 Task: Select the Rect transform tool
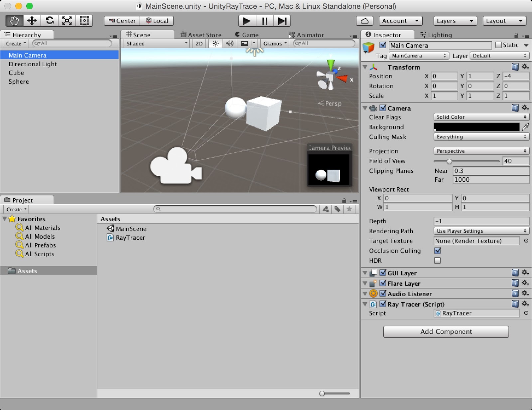tap(84, 21)
